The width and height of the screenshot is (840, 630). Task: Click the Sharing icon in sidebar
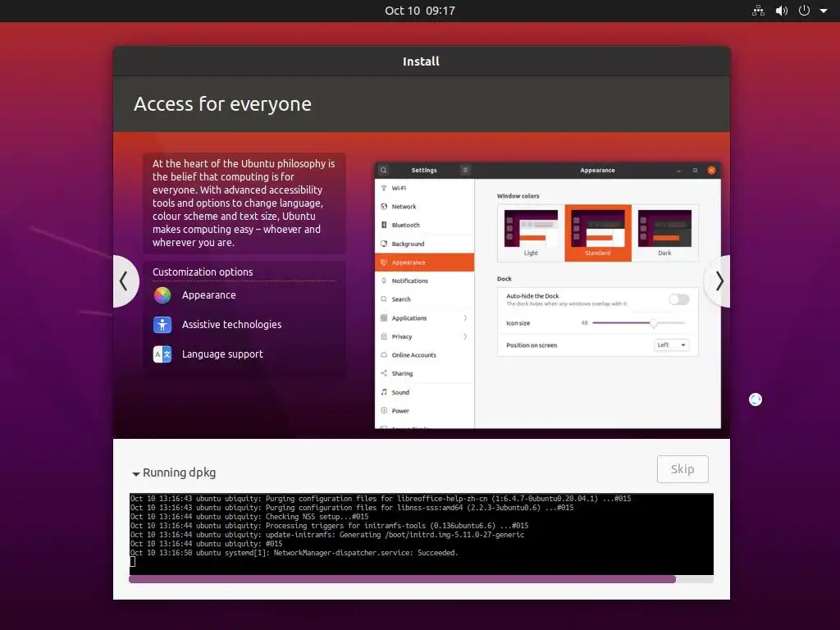pyautogui.click(x=384, y=373)
